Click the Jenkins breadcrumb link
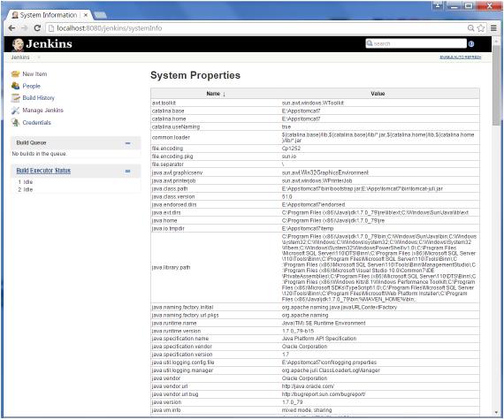The width and height of the screenshot is (504, 420). 20,57
